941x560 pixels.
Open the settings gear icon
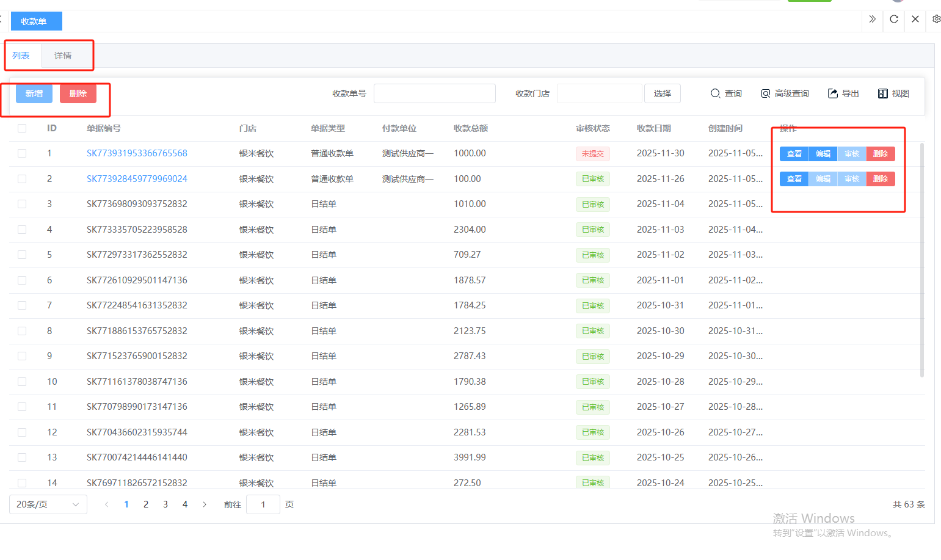[936, 19]
